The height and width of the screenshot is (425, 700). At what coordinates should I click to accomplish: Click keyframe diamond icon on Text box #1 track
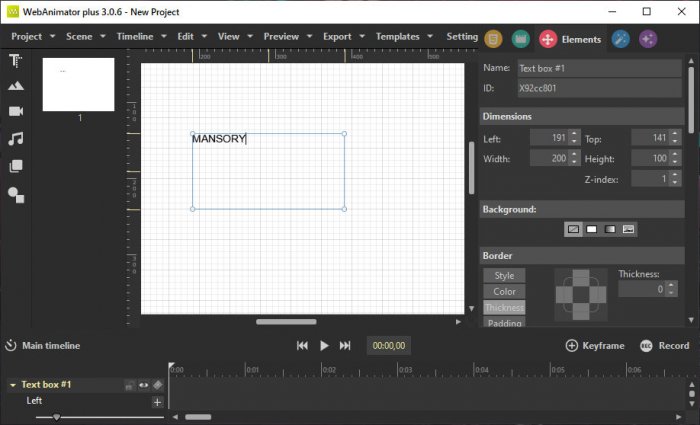pos(158,385)
